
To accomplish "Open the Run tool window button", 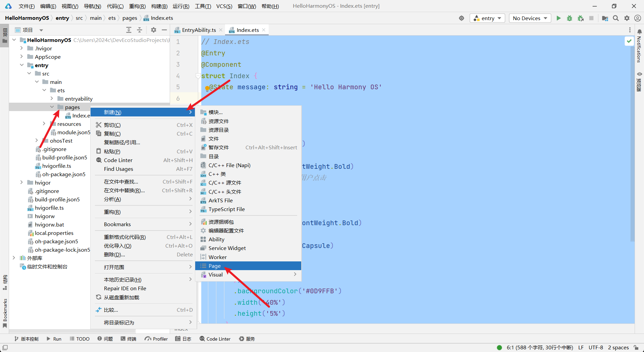I will point(54,339).
